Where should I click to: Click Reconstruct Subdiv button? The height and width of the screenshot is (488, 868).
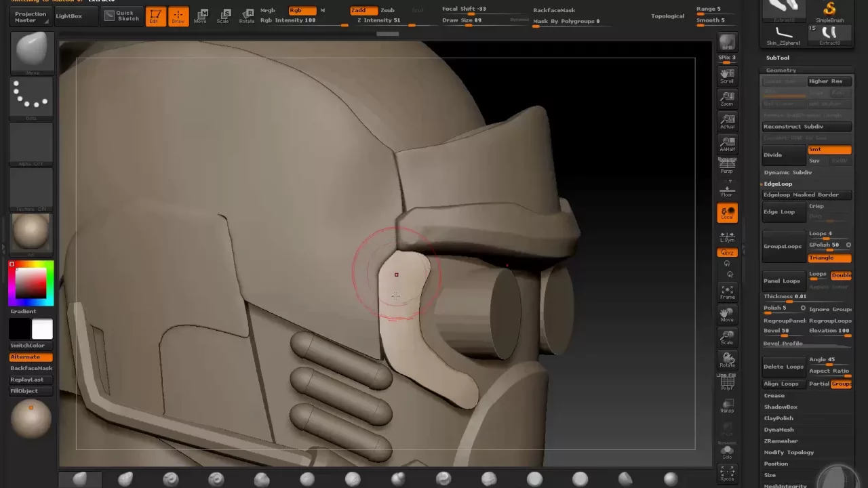(806, 127)
